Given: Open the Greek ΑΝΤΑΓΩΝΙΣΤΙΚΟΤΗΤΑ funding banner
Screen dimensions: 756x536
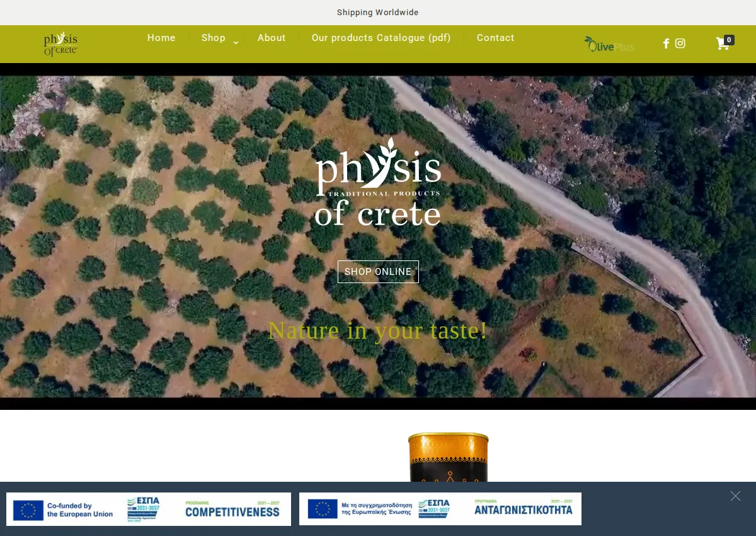Looking at the screenshot, I should (x=440, y=510).
